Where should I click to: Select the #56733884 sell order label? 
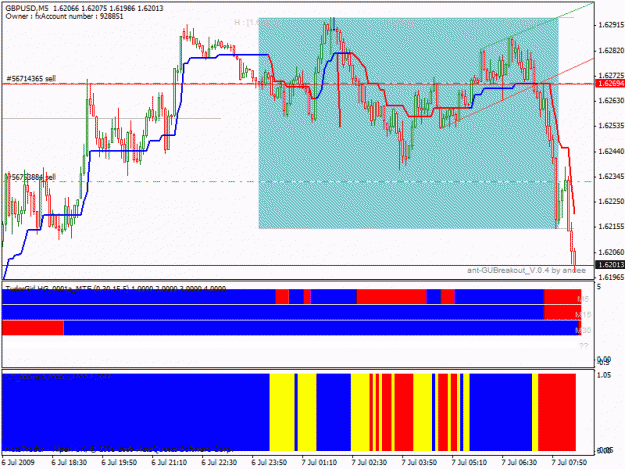[30, 177]
